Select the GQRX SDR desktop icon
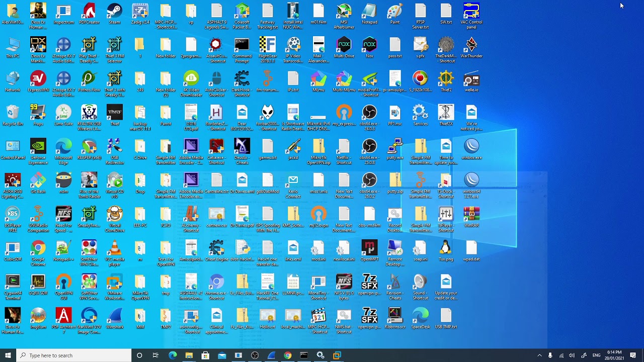 pyautogui.click(x=38, y=285)
